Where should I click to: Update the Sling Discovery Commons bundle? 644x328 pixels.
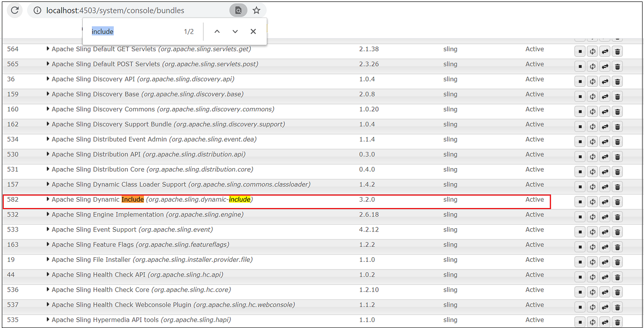(605, 111)
